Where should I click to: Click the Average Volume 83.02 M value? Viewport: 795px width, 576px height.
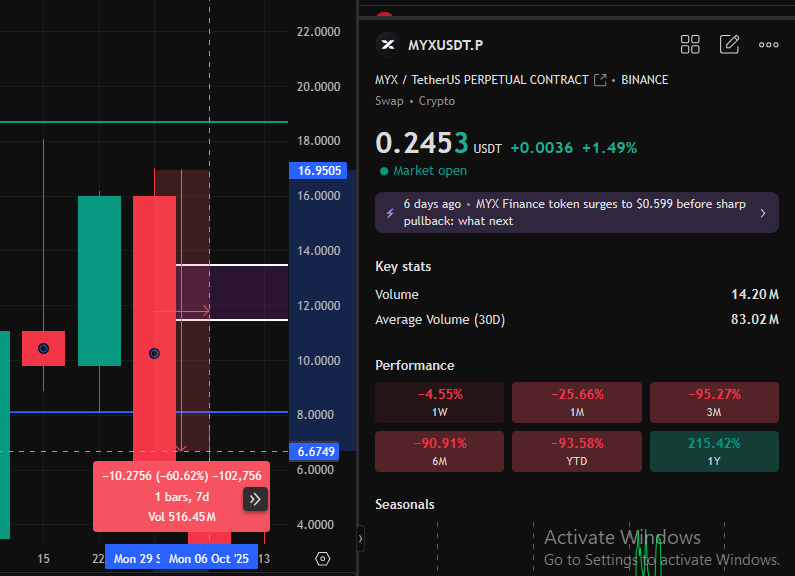click(754, 319)
